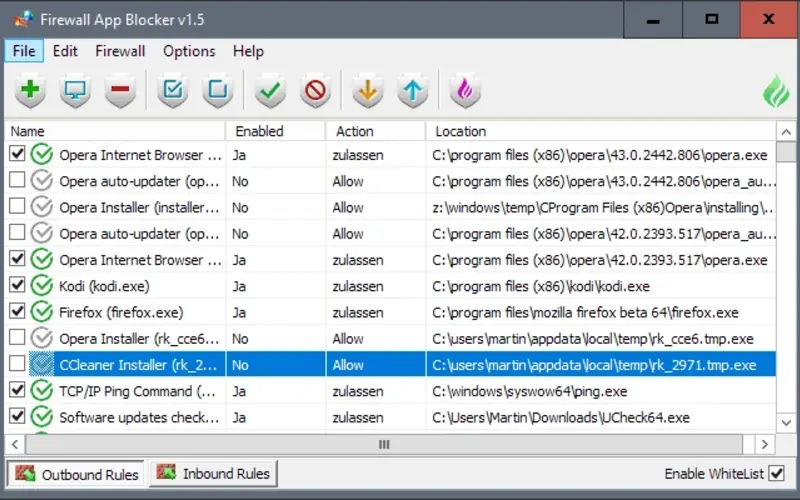The width and height of the screenshot is (800, 500).
Task: Open the Options menu
Action: pos(189,51)
